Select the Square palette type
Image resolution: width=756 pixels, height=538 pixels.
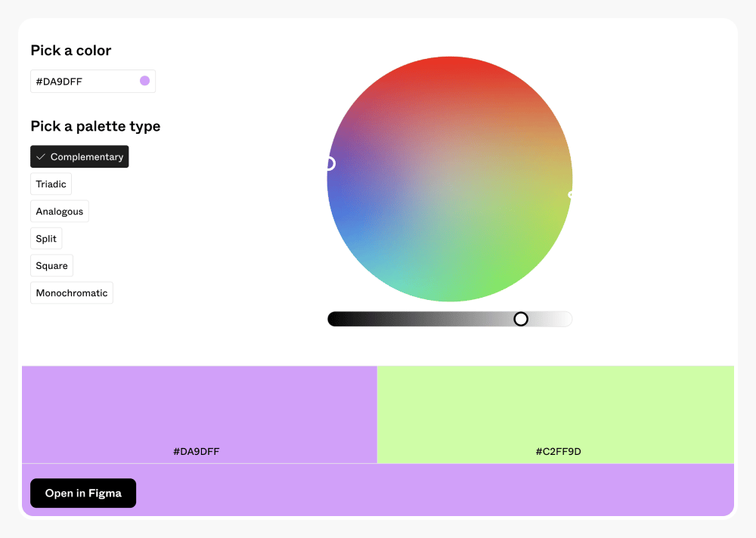pyautogui.click(x=51, y=266)
